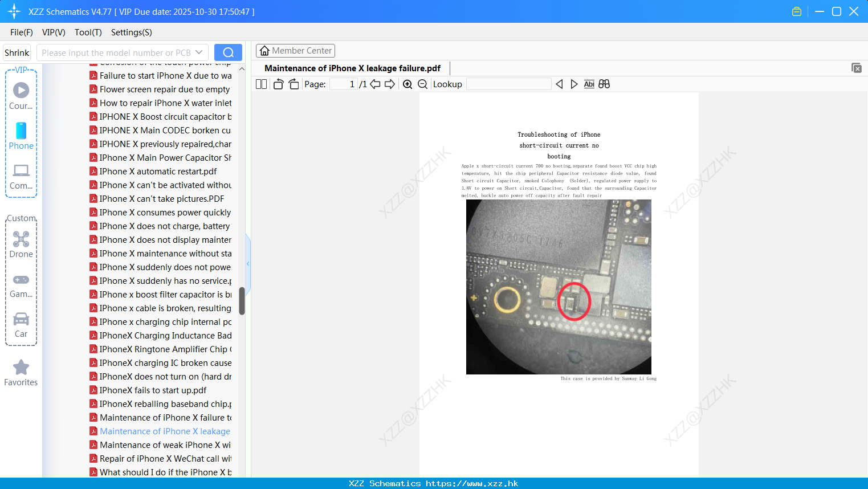Open IPhone X suddenly has no service file
The image size is (868, 489).
161,281
